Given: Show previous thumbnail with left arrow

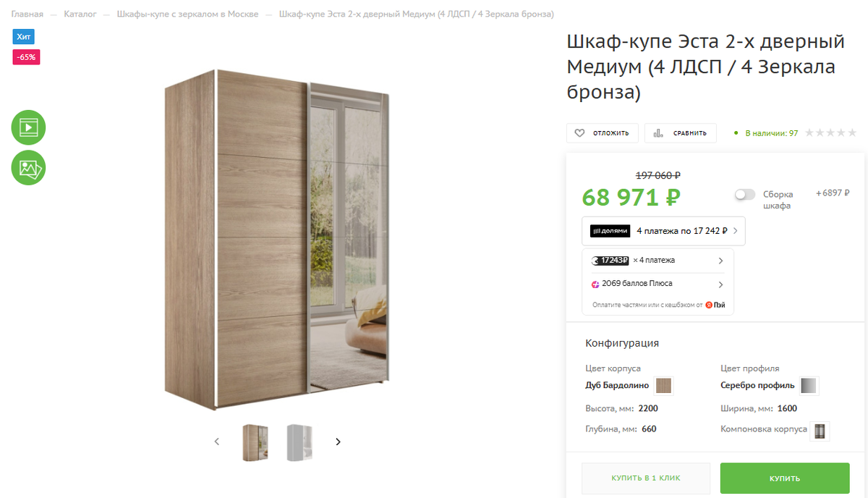Looking at the screenshot, I should click(x=216, y=442).
